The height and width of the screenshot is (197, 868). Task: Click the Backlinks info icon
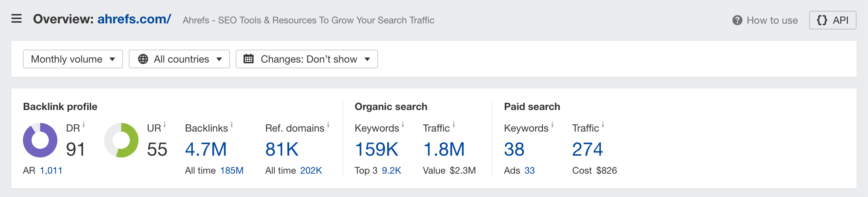click(232, 125)
